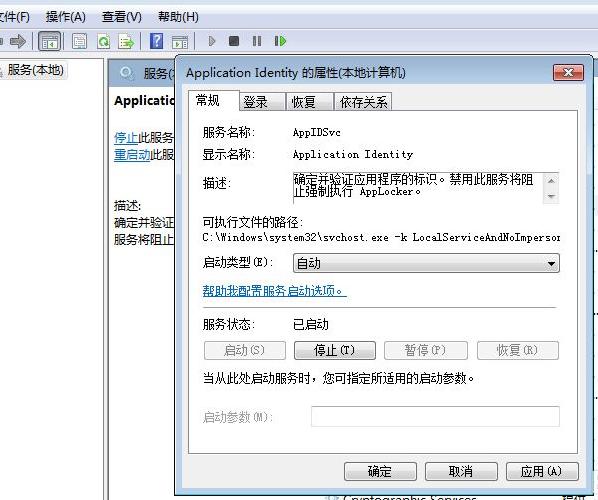
Task: Open the 帮助我配置服务启动选项 link
Action: 274,291
